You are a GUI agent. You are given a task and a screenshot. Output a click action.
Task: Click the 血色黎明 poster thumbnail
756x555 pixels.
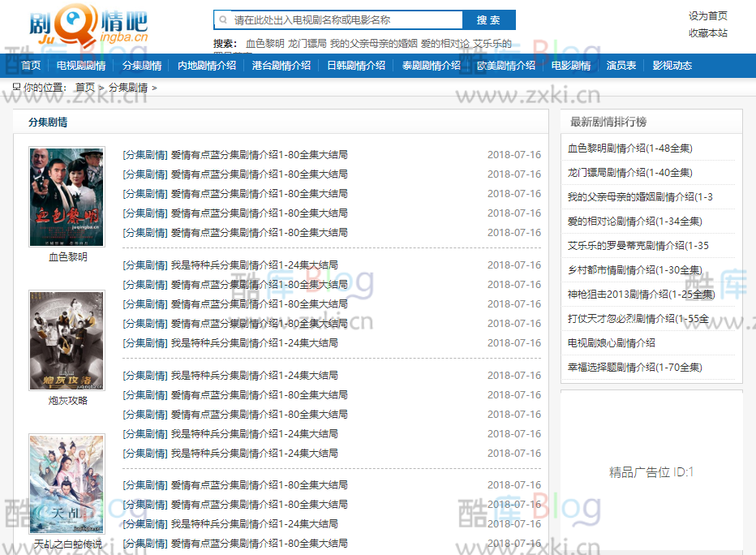[67, 196]
